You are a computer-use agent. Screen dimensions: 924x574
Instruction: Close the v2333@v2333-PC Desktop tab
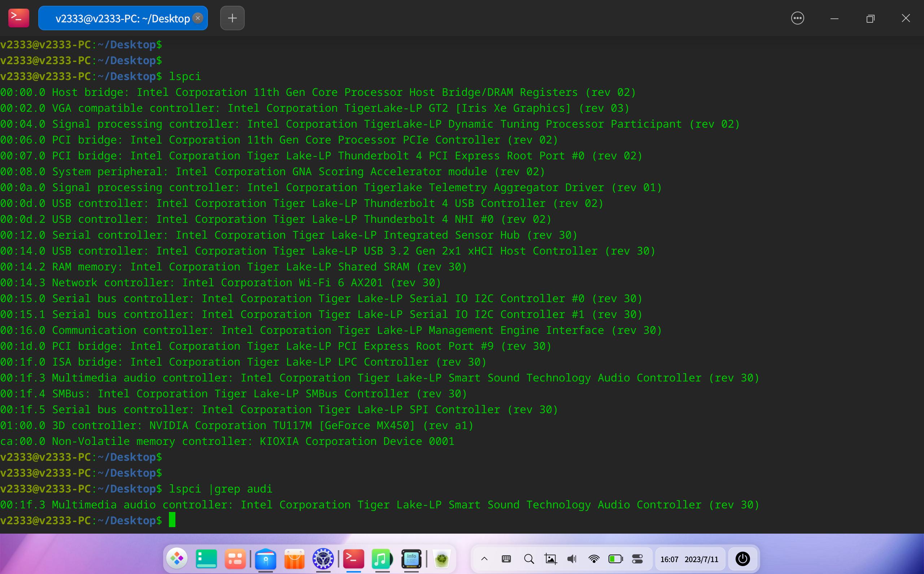(197, 18)
